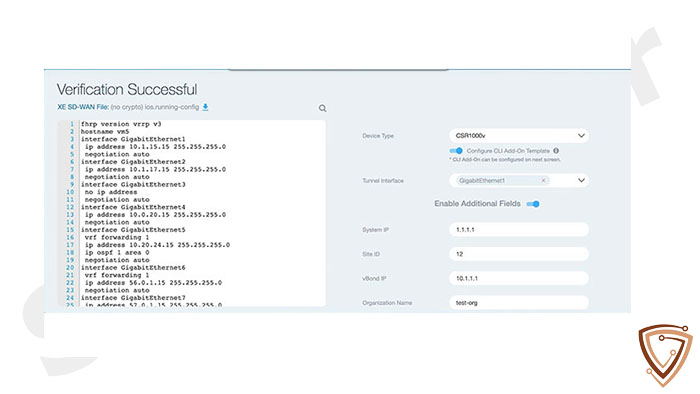The image size is (700, 394).
Task: Click line number 21 in gutter
Action: (x=70, y=275)
